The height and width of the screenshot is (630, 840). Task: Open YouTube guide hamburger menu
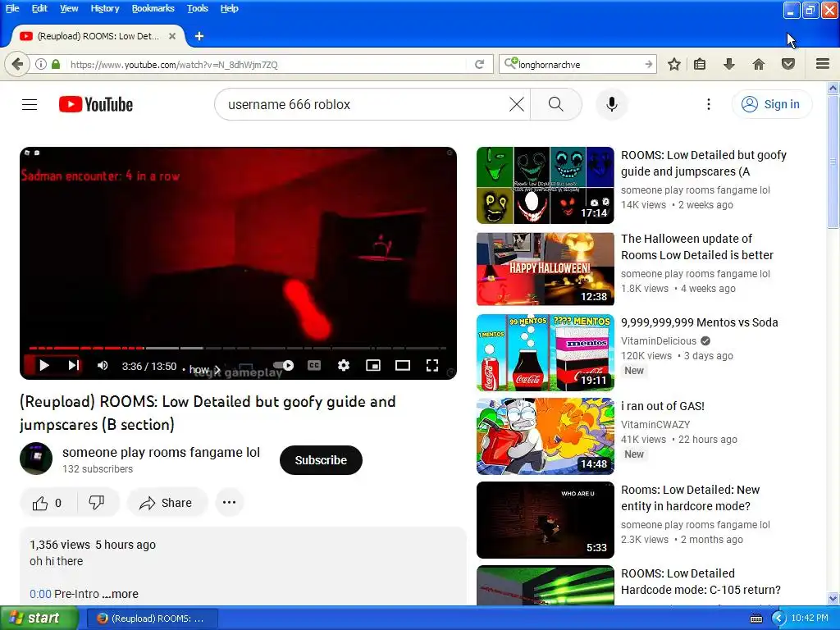pos(30,104)
